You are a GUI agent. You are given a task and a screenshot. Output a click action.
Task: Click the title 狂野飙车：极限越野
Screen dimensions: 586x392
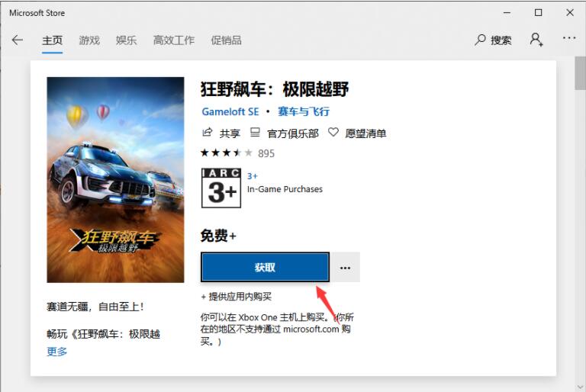click(275, 89)
